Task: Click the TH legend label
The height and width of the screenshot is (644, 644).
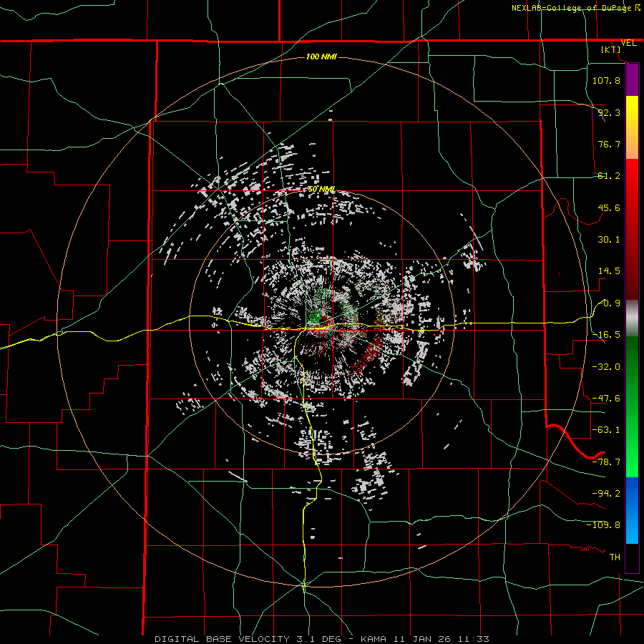Action: tap(615, 557)
